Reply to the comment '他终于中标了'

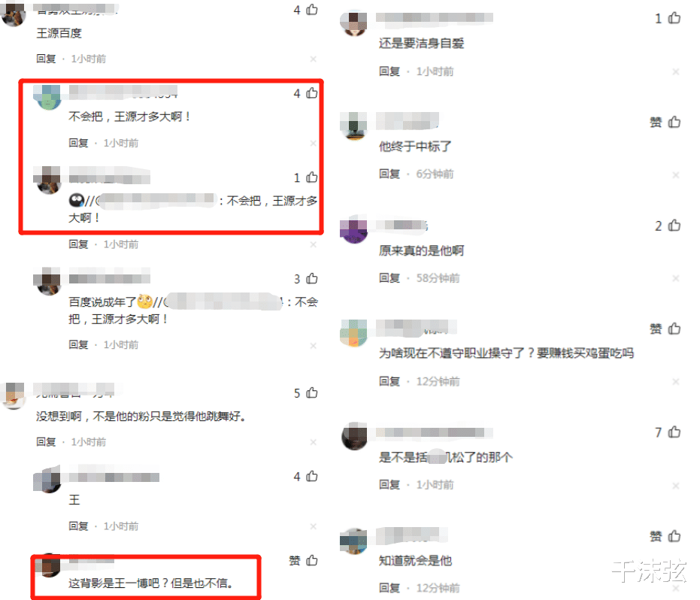[x=389, y=174]
